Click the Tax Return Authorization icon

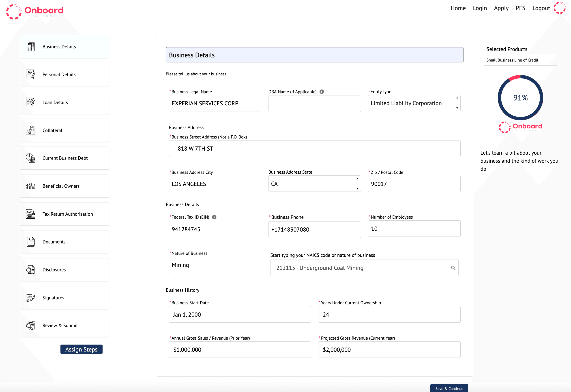(31, 214)
